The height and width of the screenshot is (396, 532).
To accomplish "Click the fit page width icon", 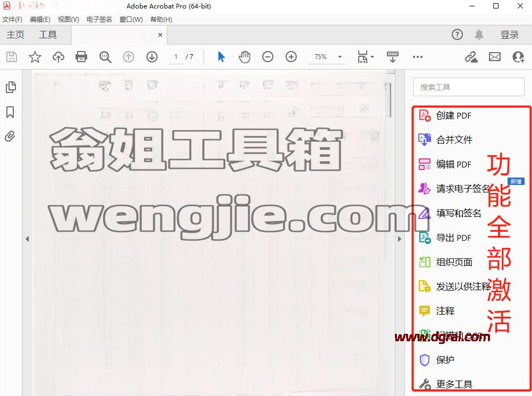I will [362, 57].
